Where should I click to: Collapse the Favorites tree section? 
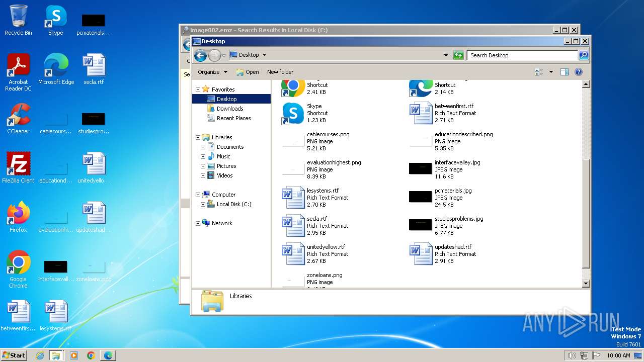click(198, 89)
